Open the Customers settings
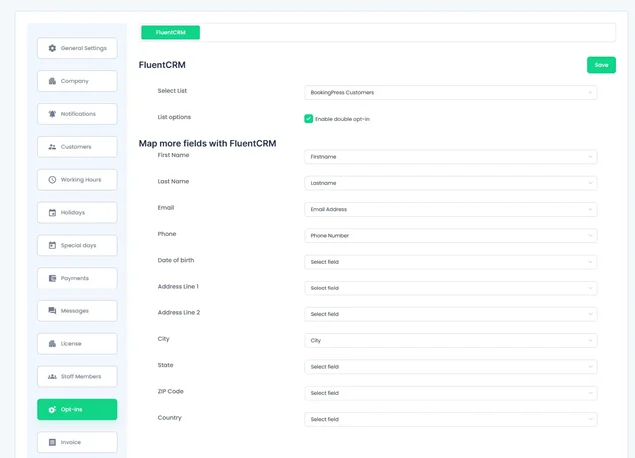 [x=77, y=147]
